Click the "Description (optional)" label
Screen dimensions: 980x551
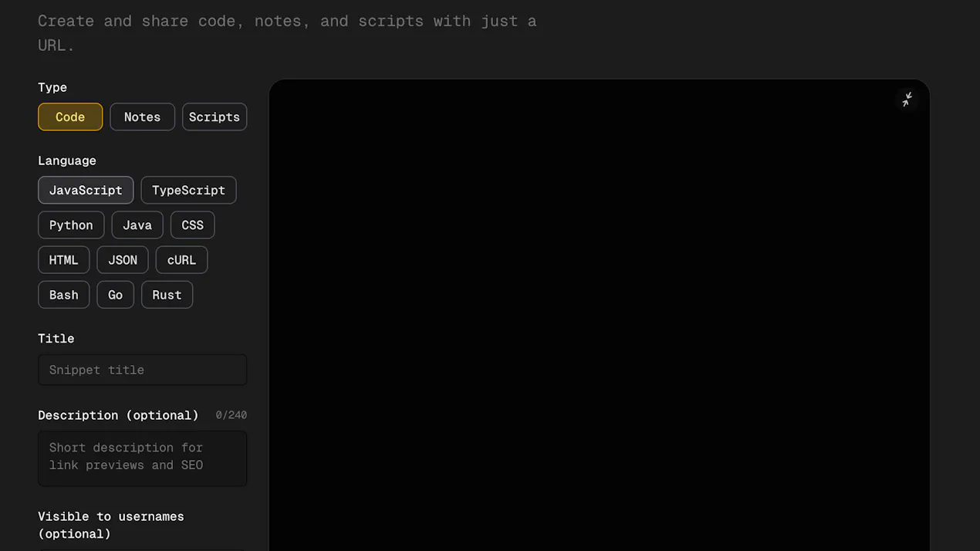[x=118, y=415]
